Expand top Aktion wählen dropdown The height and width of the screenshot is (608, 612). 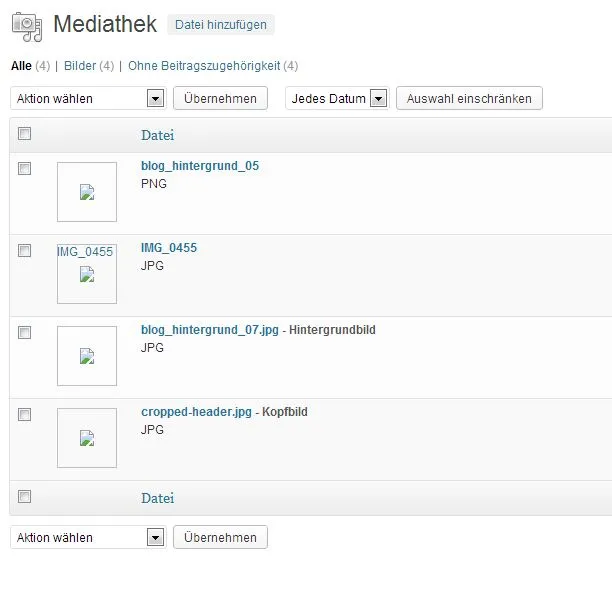point(88,98)
